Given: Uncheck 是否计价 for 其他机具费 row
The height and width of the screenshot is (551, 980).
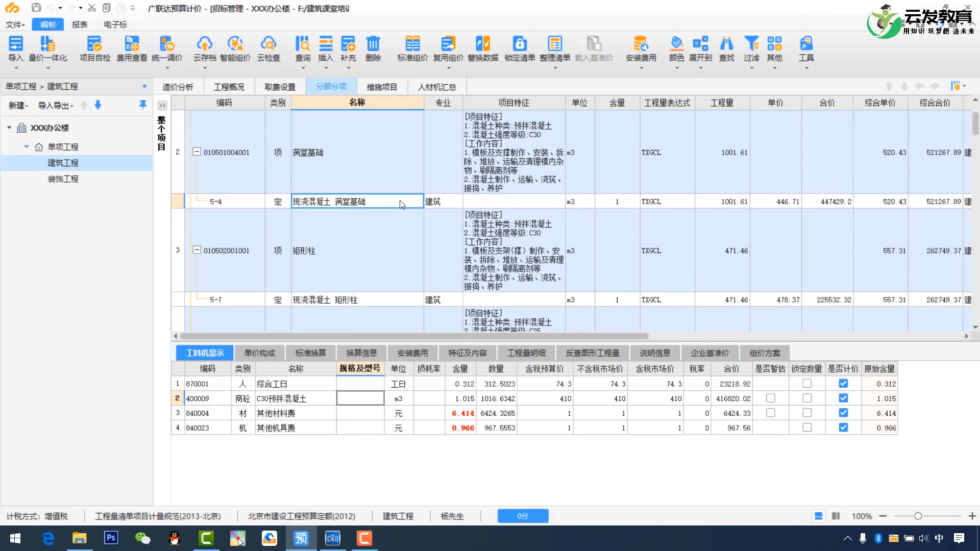Looking at the screenshot, I should pyautogui.click(x=843, y=428).
